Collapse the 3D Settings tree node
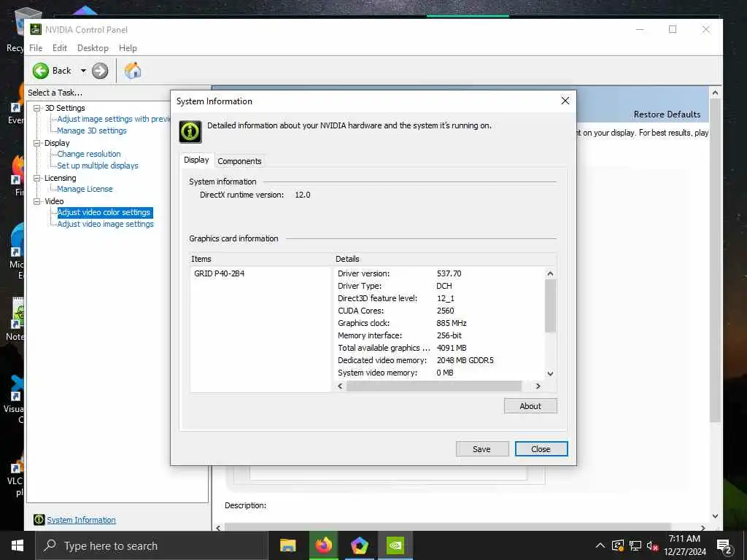The height and width of the screenshot is (560, 747). pos(37,108)
